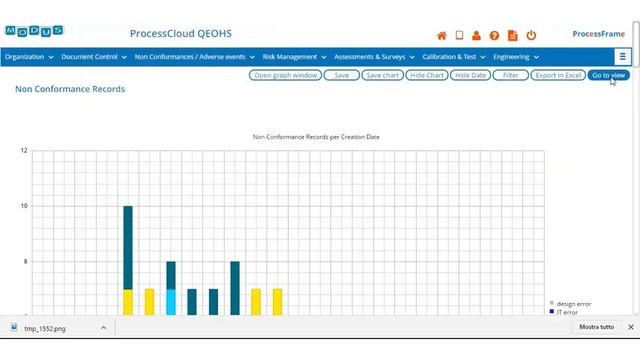This screenshot has width=640, height=360.
Task: Open the tmp_1552.png downloaded file
Action: point(44,329)
